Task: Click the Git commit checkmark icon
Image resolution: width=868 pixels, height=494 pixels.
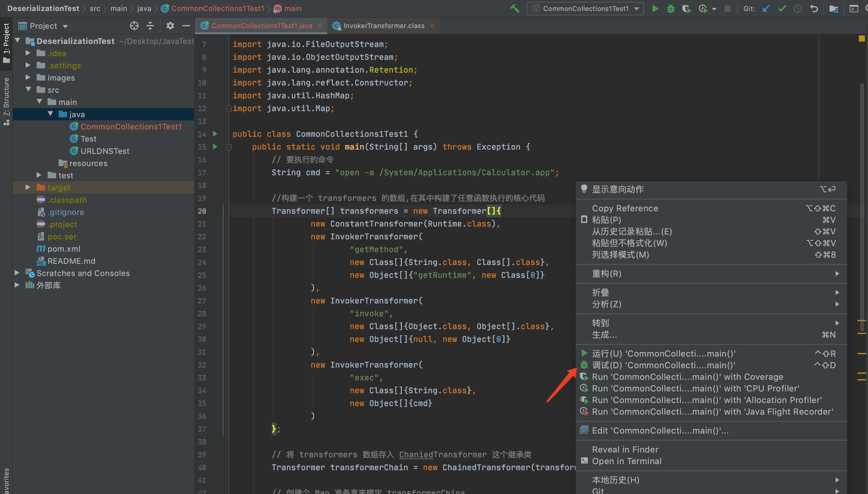Action: (x=782, y=9)
